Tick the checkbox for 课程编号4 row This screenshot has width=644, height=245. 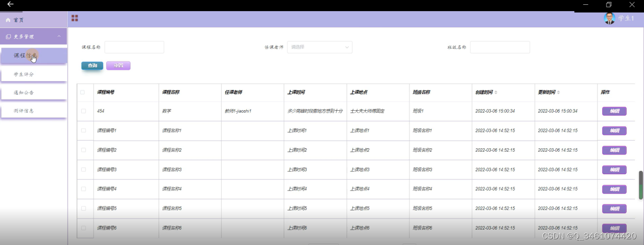(84, 189)
